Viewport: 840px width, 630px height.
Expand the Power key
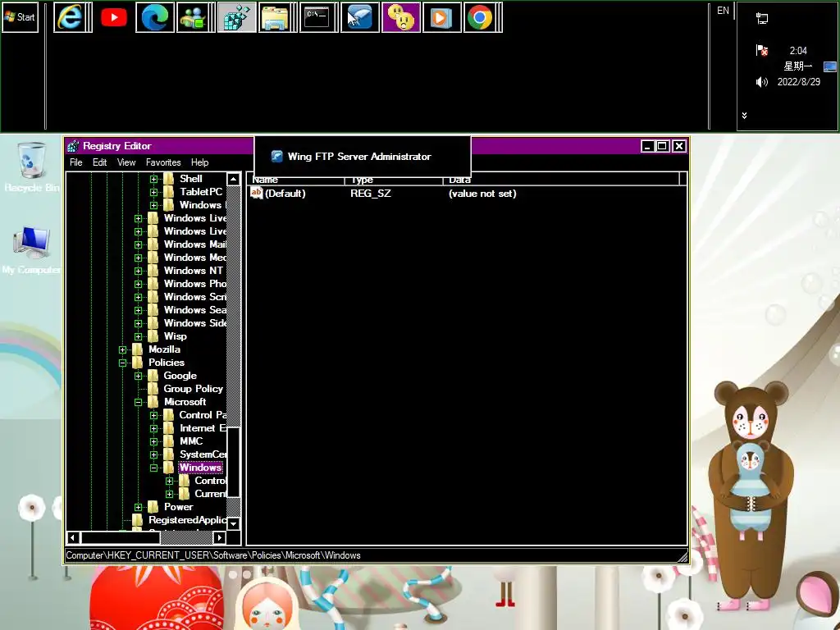tap(138, 507)
